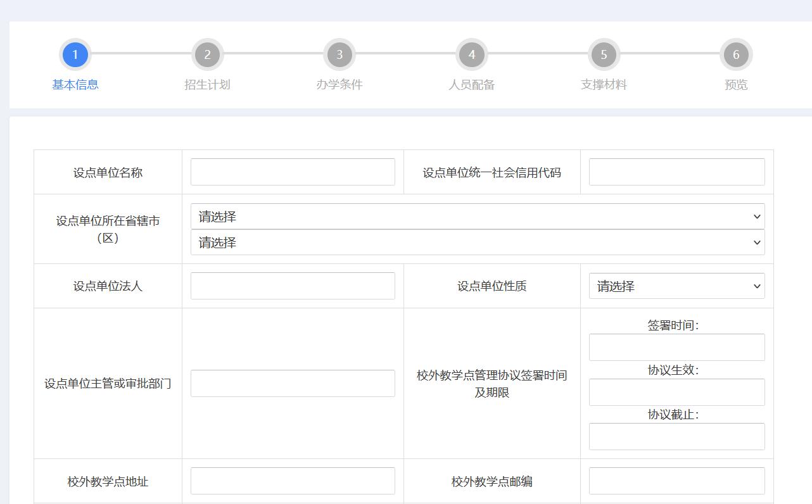Click step 6 circle for 预览
Image resolution: width=812 pixels, height=504 pixels.
coord(735,54)
